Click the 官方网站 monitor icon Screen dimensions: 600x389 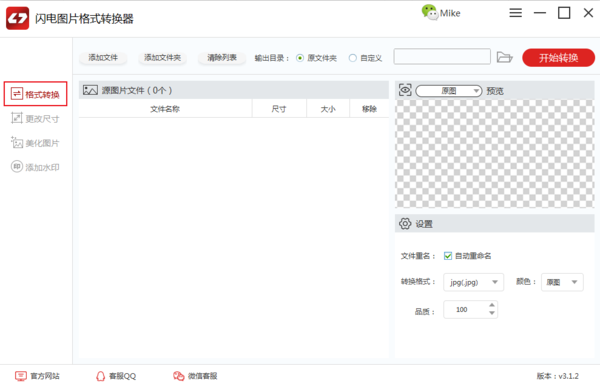point(21,376)
